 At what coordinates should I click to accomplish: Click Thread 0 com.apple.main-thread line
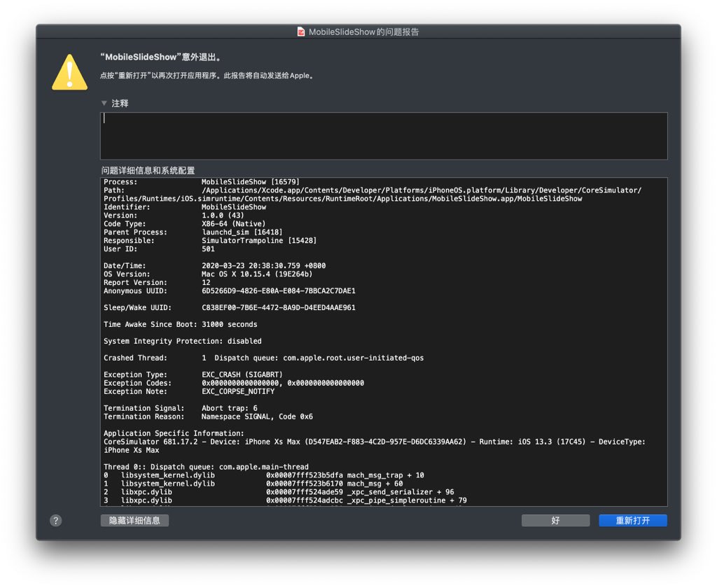206,467
